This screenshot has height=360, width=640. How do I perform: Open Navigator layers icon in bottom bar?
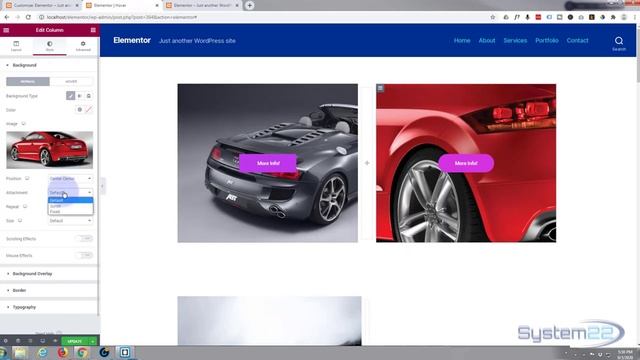18,341
